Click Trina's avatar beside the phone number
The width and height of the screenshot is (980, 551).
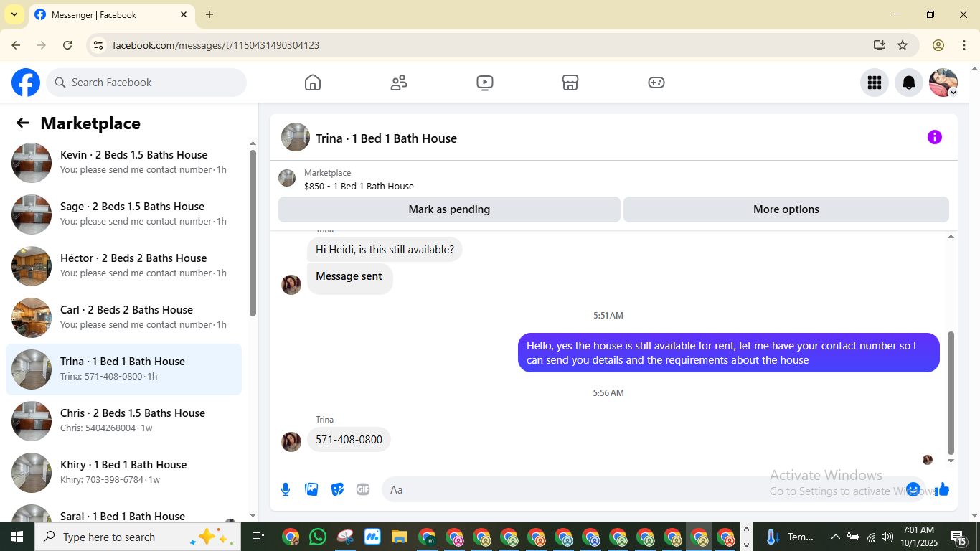pyautogui.click(x=291, y=442)
